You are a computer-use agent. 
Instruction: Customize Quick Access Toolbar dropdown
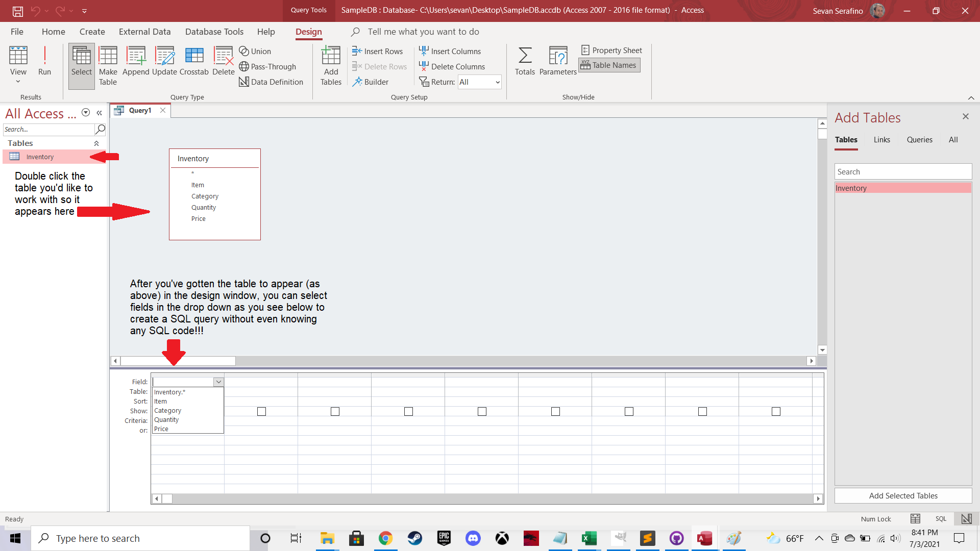tap(84, 11)
